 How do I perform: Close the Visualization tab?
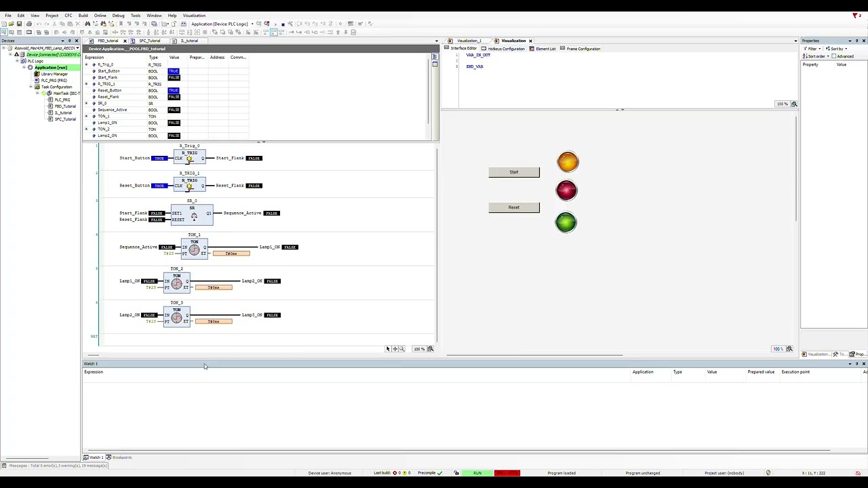coord(530,41)
